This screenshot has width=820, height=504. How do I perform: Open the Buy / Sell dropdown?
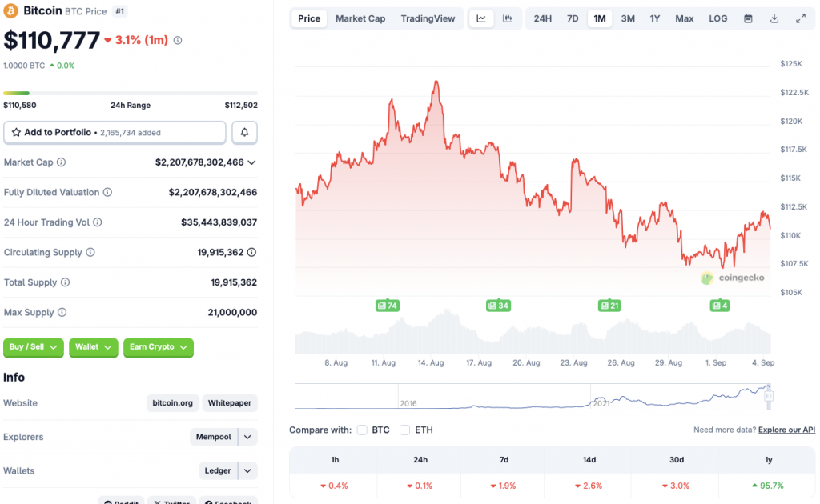(34, 347)
